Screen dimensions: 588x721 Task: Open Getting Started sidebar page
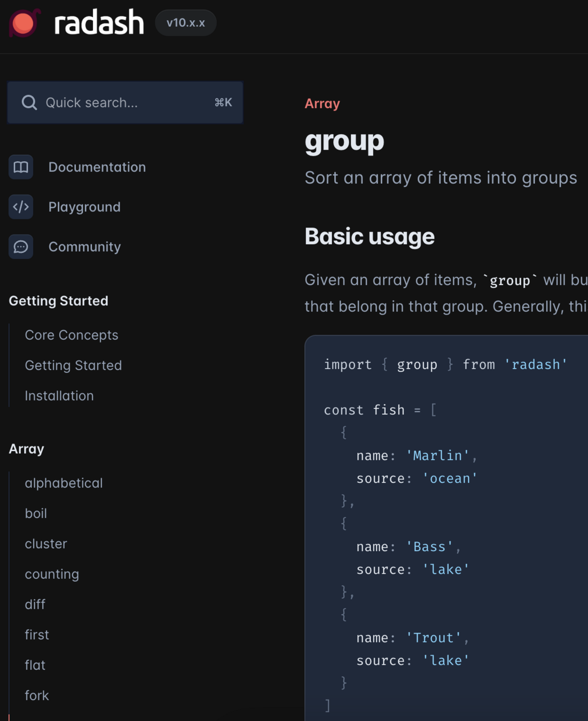click(x=73, y=365)
